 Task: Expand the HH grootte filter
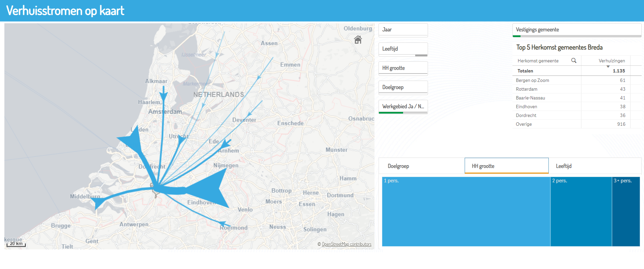pos(403,68)
